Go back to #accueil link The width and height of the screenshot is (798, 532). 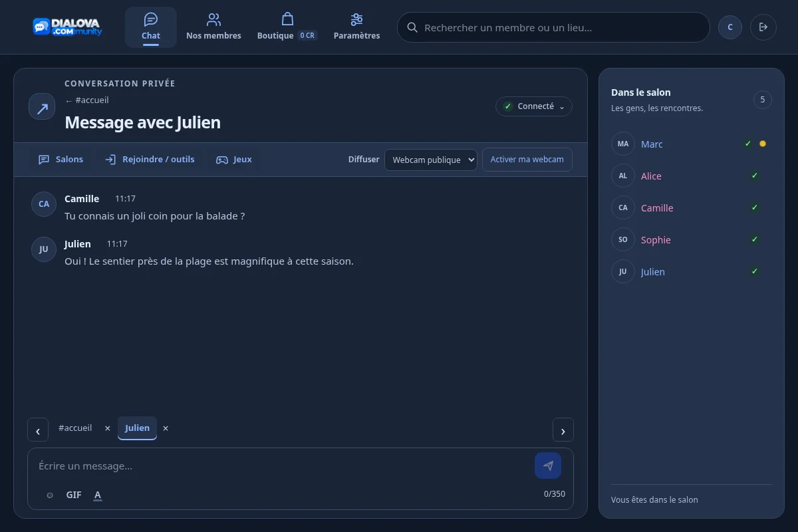coord(87,100)
